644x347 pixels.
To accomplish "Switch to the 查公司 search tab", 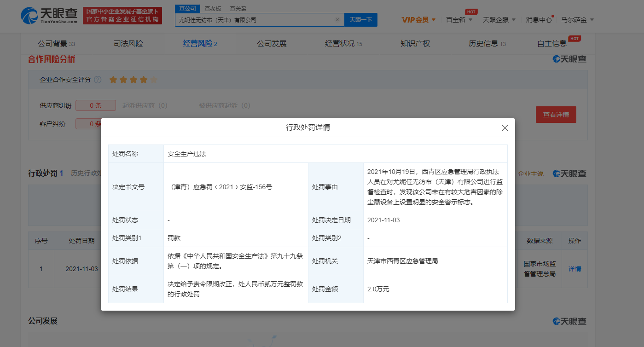I will [187, 8].
